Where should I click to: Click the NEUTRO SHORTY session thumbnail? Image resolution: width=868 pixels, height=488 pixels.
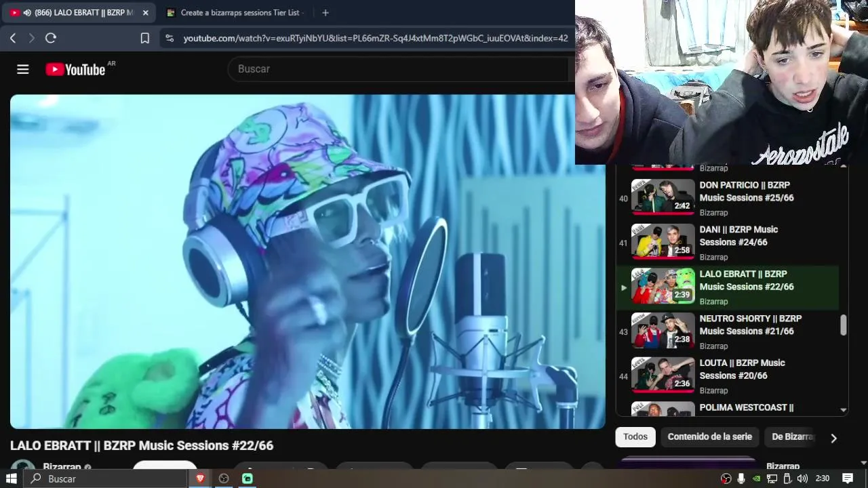tap(663, 330)
